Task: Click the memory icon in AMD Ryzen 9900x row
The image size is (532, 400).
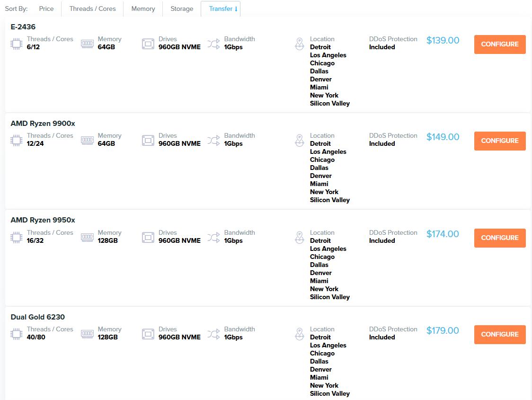Action: tap(87, 140)
